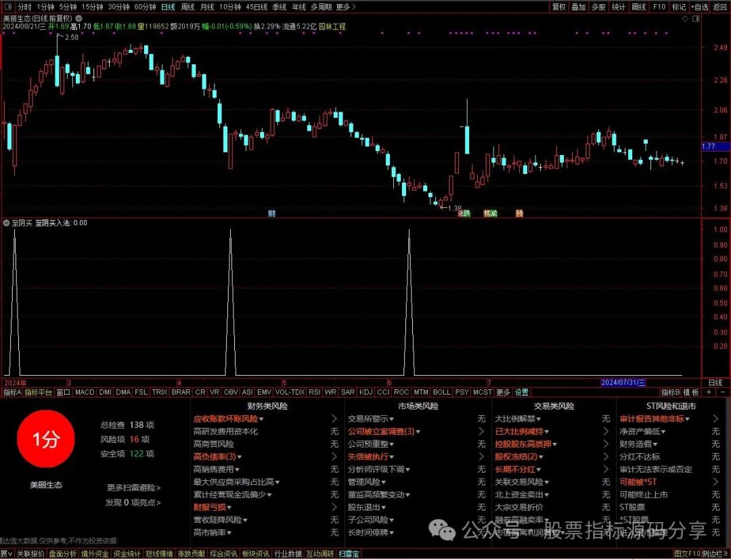Open 指标平台 indicator platform
The width and height of the screenshot is (731, 560).
tap(38, 393)
